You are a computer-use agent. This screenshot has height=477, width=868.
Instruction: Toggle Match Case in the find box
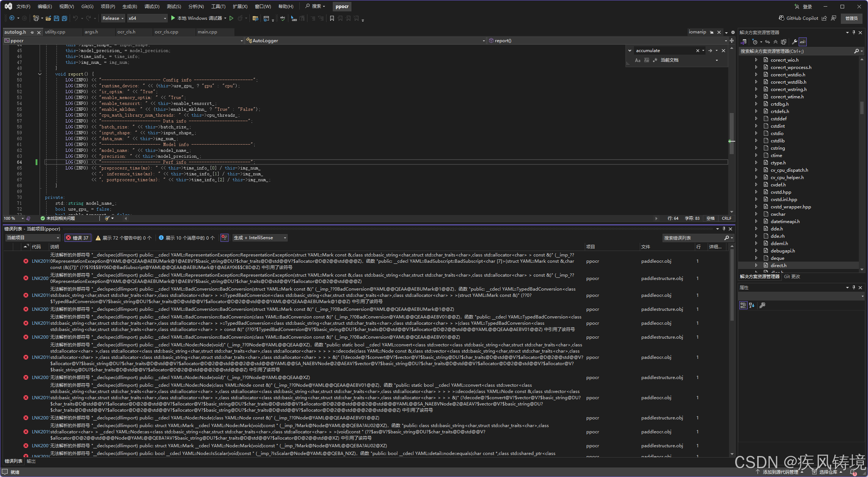tap(638, 60)
